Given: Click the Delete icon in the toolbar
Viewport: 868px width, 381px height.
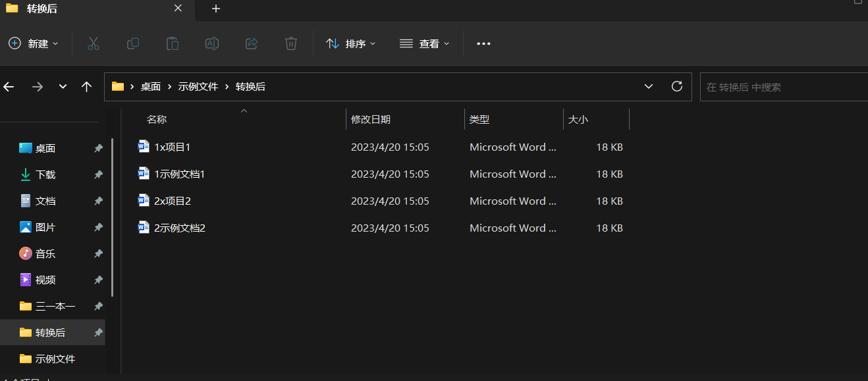Looking at the screenshot, I should coord(290,43).
